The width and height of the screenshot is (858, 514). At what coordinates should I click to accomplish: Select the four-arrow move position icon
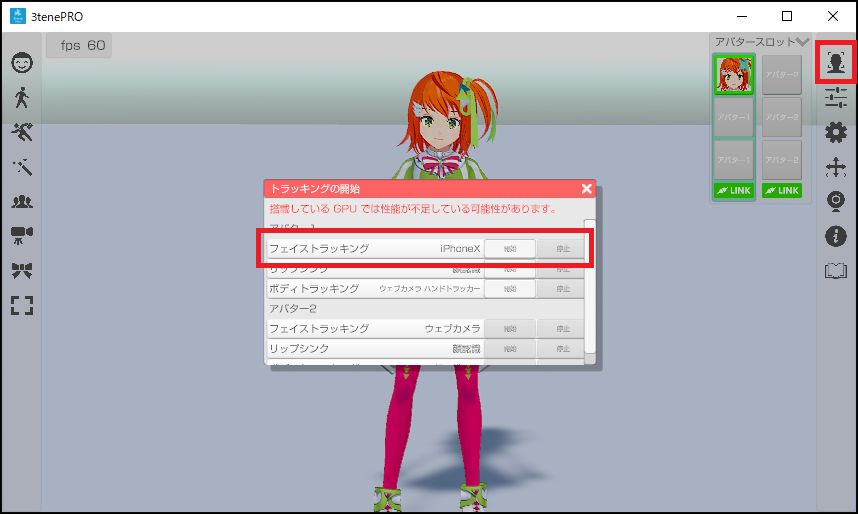(x=836, y=167)
